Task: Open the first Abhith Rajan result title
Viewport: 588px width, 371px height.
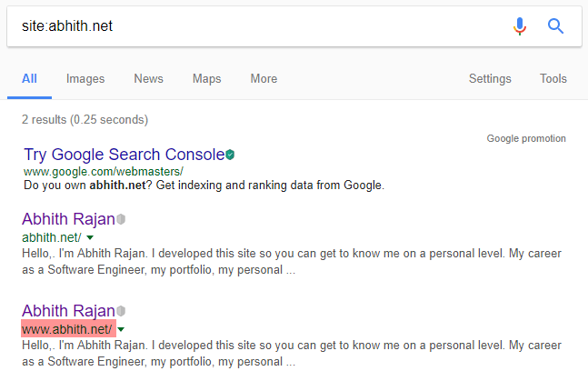Action: coord(68,219)
